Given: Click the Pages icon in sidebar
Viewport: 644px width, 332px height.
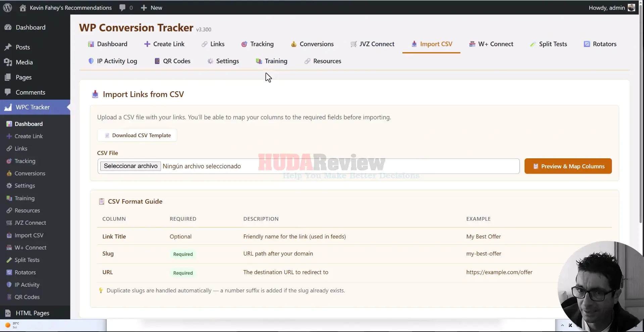Looking at the screenshot, I should 8,77.
